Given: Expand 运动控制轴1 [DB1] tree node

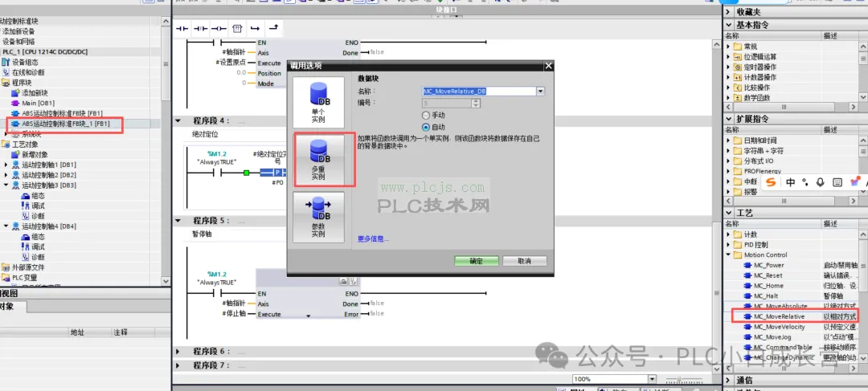Looking at the screenshot, I should [x=6, y=165].
